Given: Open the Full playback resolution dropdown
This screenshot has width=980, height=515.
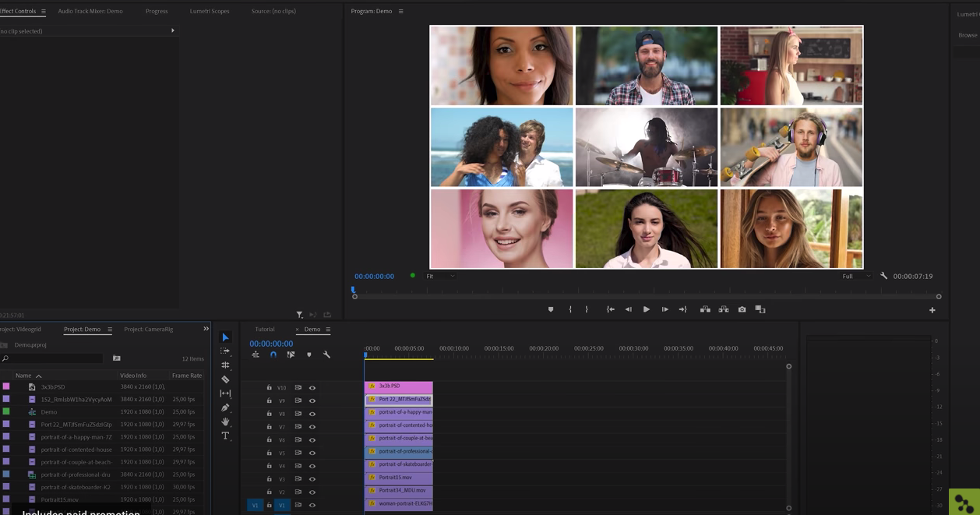Looking at the screenshot, I should pyautogui.click(x=856, y=276).
